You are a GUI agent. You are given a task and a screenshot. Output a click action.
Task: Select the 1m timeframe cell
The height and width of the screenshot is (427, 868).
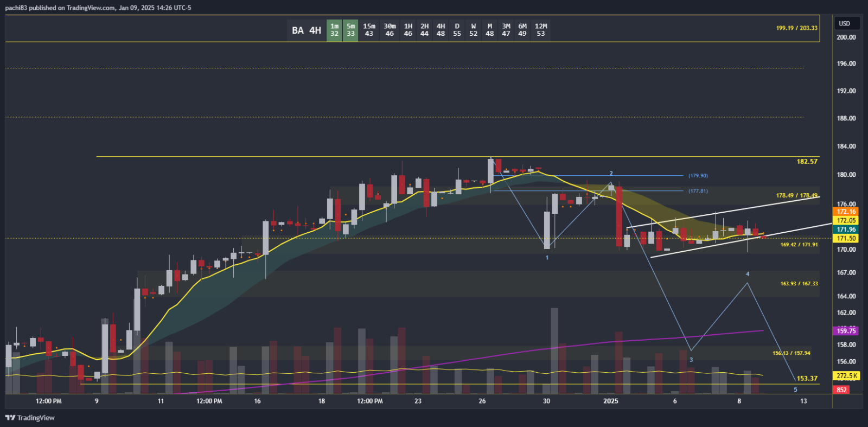(335, 30)
